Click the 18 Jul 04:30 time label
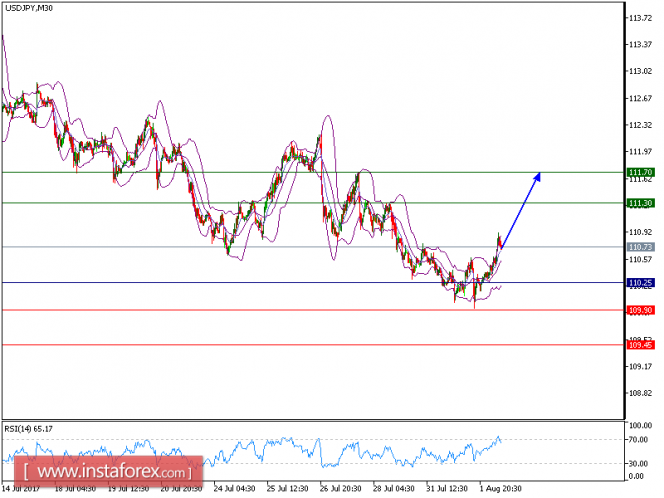 pyautogui.click(x=75, y=489)
